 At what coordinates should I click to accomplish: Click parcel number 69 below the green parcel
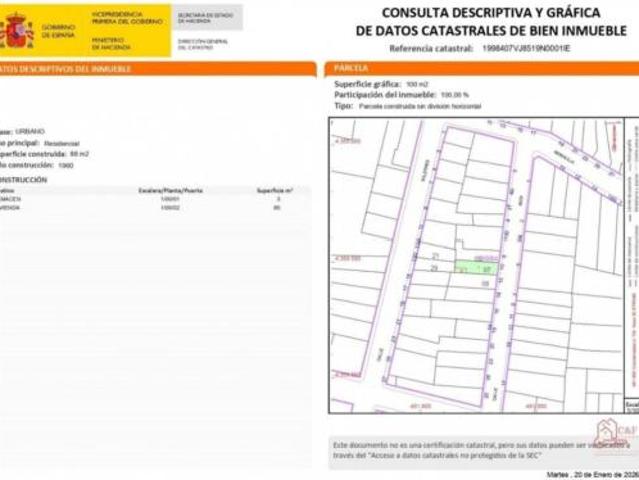485,283
